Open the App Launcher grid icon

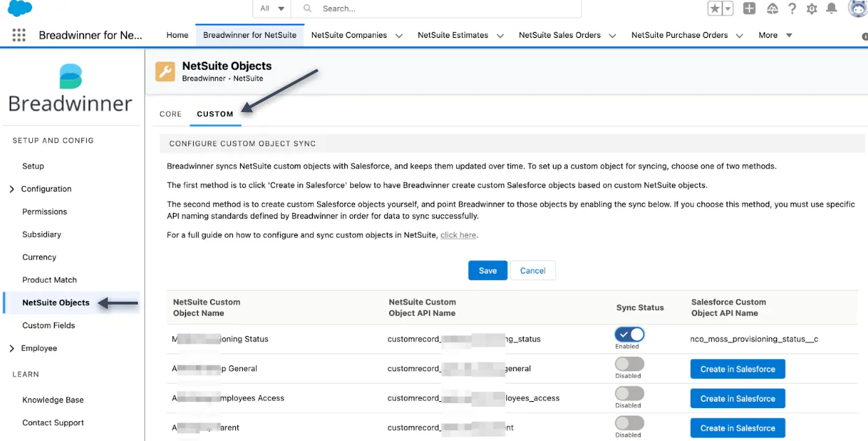click(19, 35)
